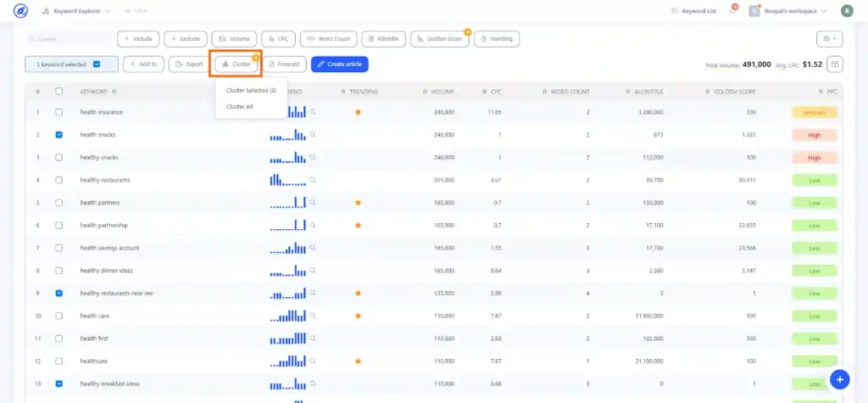868x403 pixels.
Task: Click the sort icon beside ALLINTITLE header
Action: coord(628,92)
